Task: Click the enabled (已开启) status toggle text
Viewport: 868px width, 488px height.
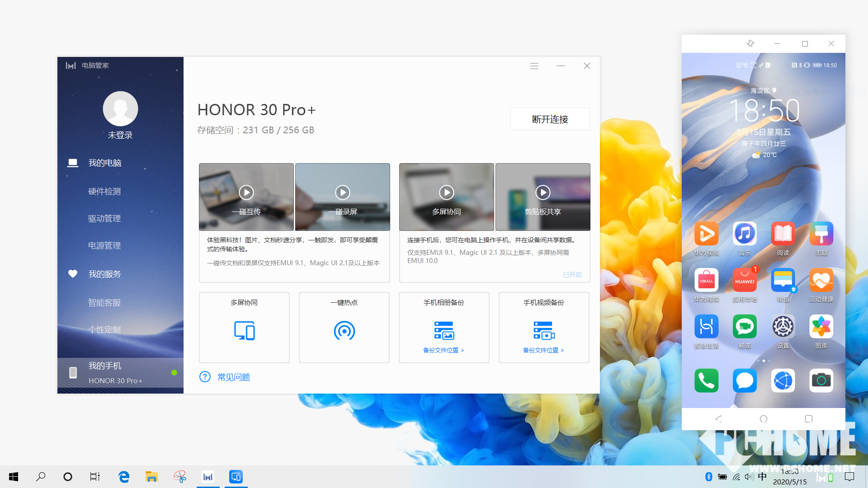Action: coord(572,275)
